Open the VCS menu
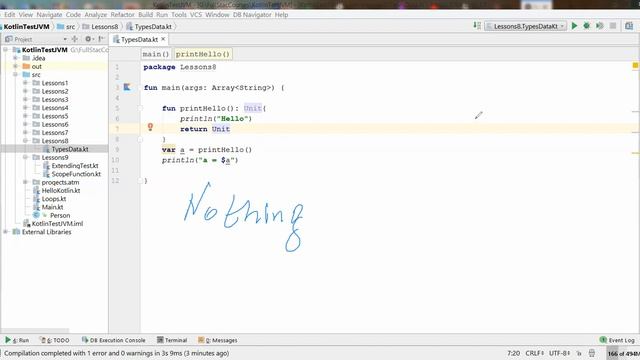Image resolution: width=640 pixels, height=360 pixels. coord(196,14)
